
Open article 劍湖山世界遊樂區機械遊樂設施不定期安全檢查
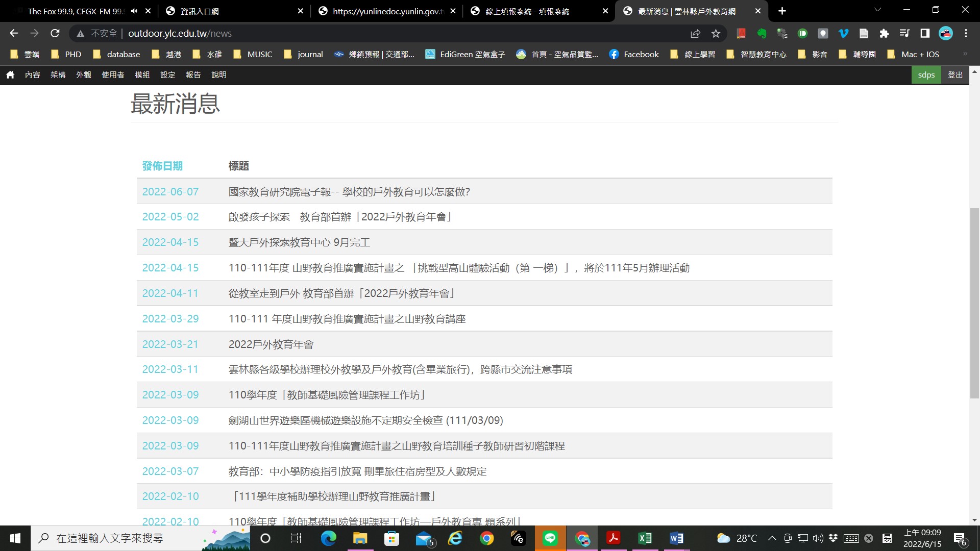pyautogui.click(x=366, y=420)
